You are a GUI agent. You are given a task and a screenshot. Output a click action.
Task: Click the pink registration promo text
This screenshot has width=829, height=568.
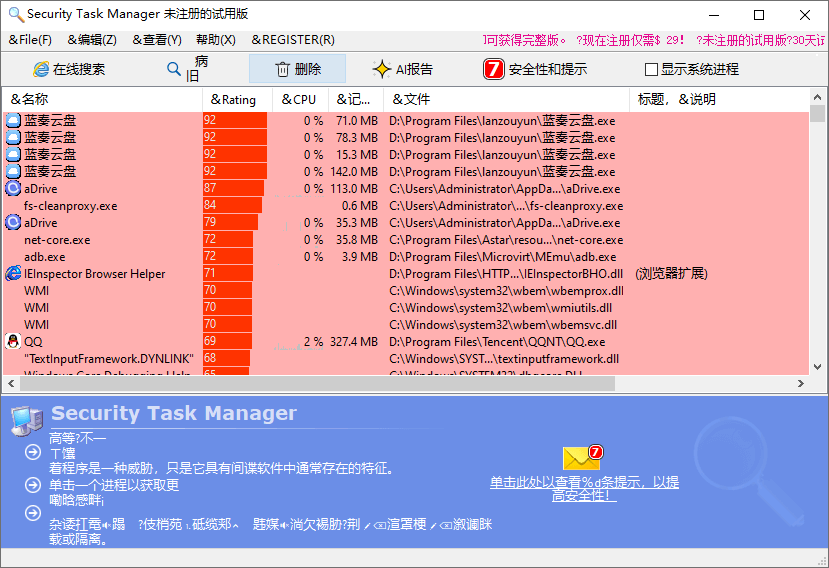tap(654, 40)
